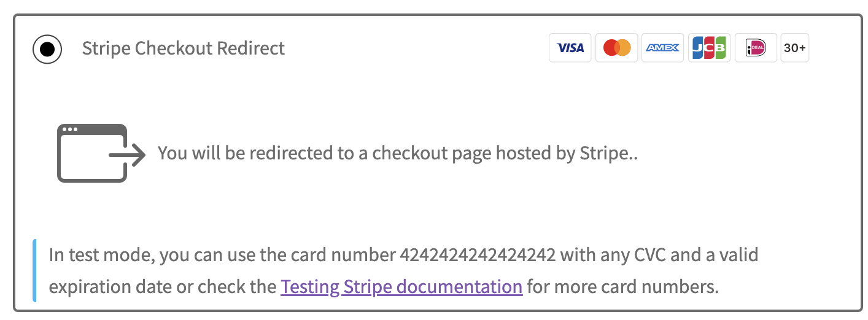Click the iDEAL payment logo
Viewport: 868px width, 320px height.
click(x=756, y=48)
